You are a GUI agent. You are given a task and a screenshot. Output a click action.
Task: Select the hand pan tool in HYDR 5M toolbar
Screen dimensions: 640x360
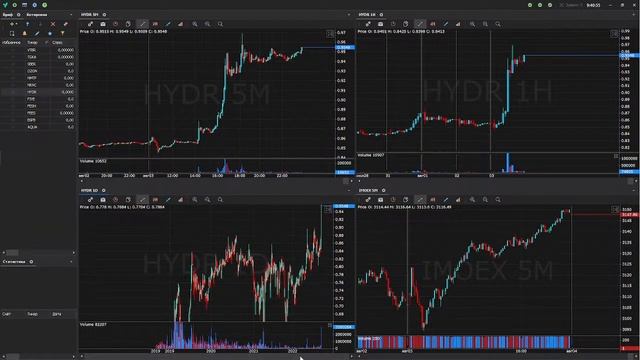(x=128, y=24)
